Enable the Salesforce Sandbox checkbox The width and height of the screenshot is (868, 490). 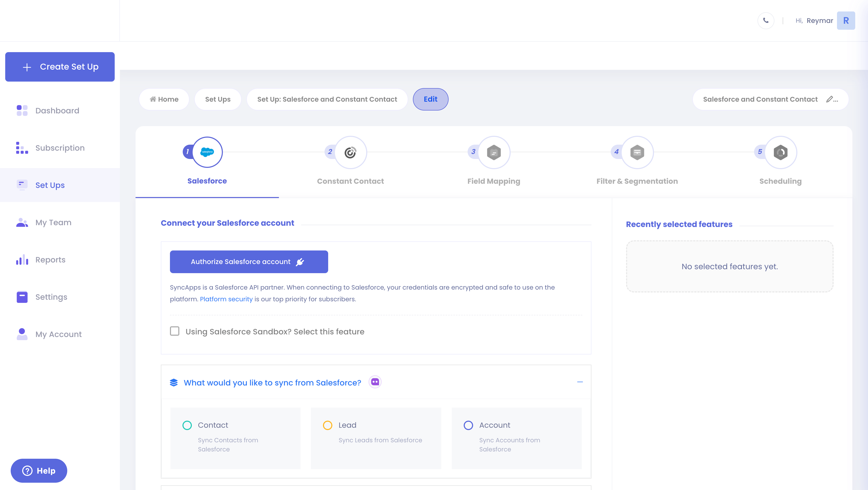pos(175,331)
